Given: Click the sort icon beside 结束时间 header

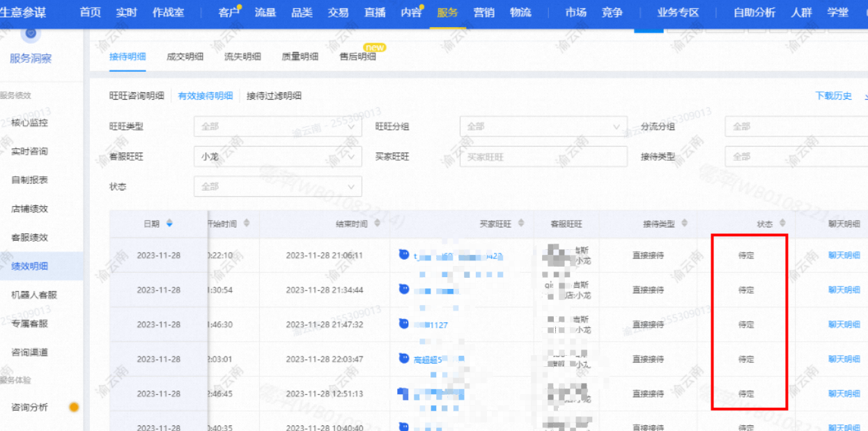Looking at the screenshot, I should (x=377, y=224).
